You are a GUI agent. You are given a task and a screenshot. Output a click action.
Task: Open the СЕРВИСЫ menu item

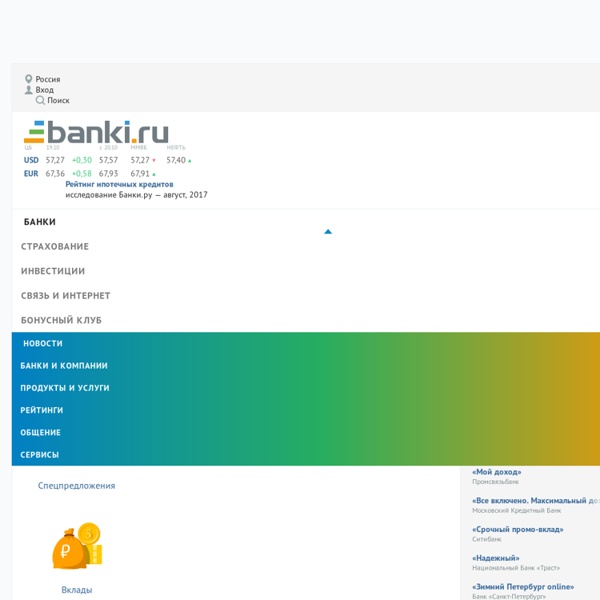(39, 455)
